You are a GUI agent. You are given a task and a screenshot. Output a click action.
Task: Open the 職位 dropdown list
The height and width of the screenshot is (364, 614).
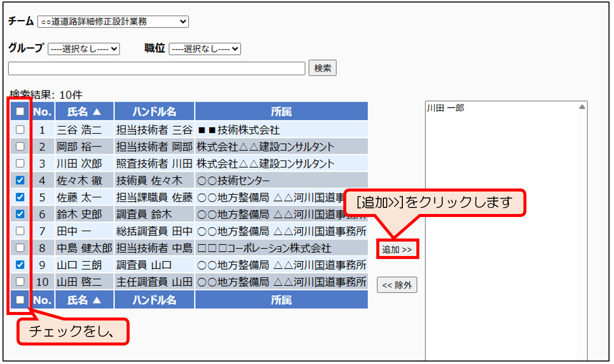[205, 49]
